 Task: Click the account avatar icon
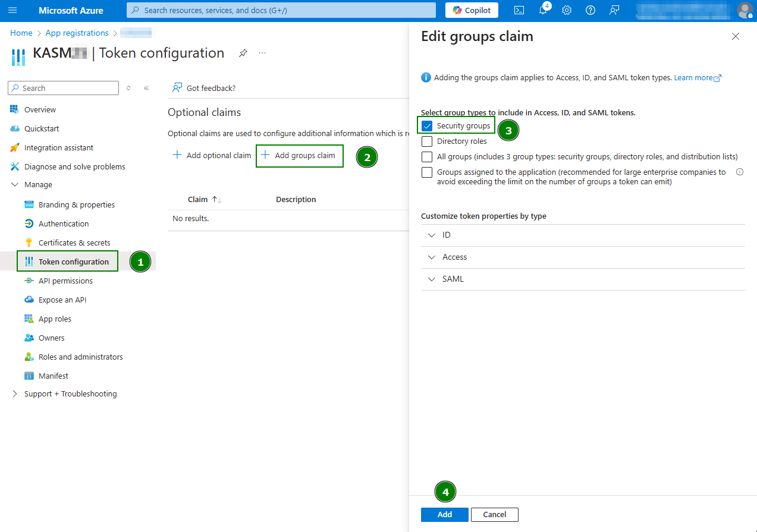(x=745, y=10)
